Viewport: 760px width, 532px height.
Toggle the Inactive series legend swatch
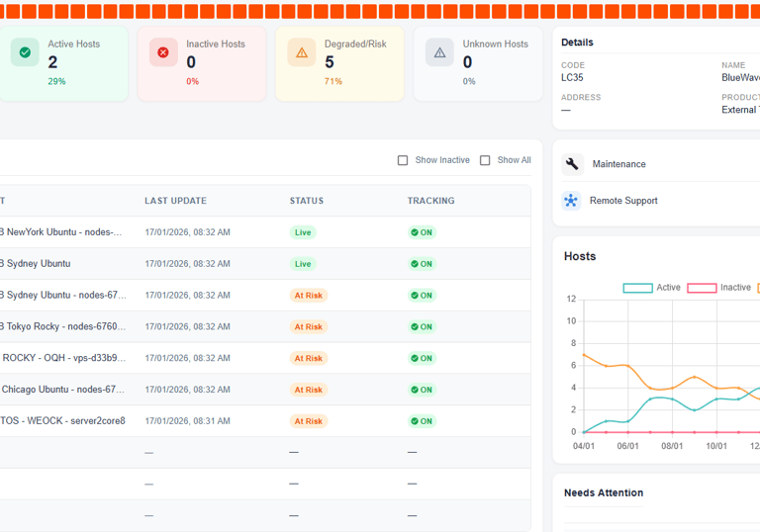pos(702,288)
